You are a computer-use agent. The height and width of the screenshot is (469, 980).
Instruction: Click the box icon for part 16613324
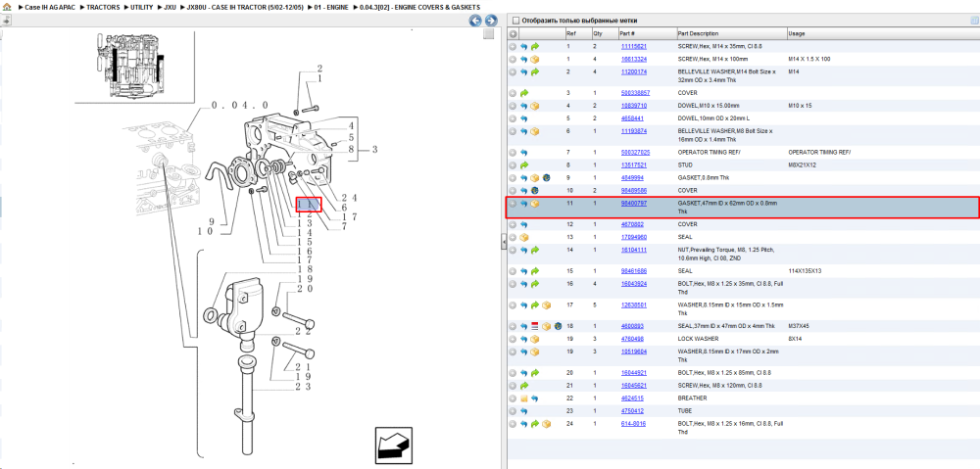pyautogui.click(x=534, y=60)
